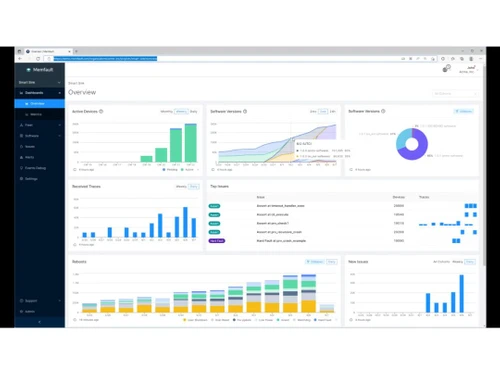Viewport: 500px width, 375px height.
Task: Select last time range on Software Versions line chart
Action: pyautogui.click(x=333, y=111)
